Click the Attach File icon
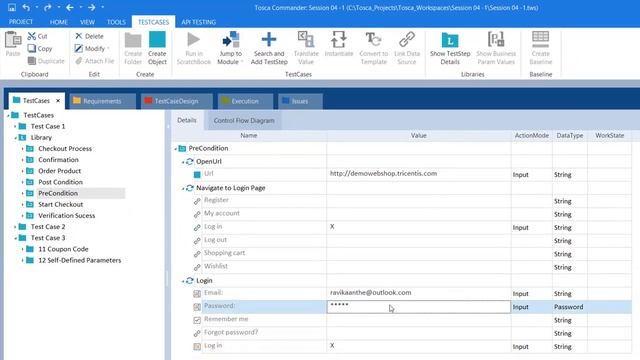The width and height of the screenshot is (640, 360). tap(79, 61)
